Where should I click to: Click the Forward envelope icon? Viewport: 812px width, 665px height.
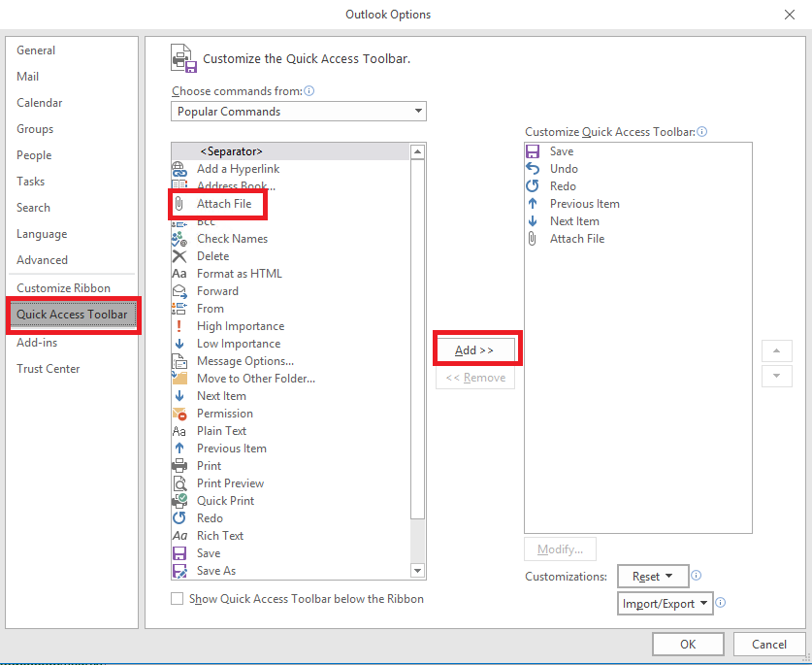(179, 291)
